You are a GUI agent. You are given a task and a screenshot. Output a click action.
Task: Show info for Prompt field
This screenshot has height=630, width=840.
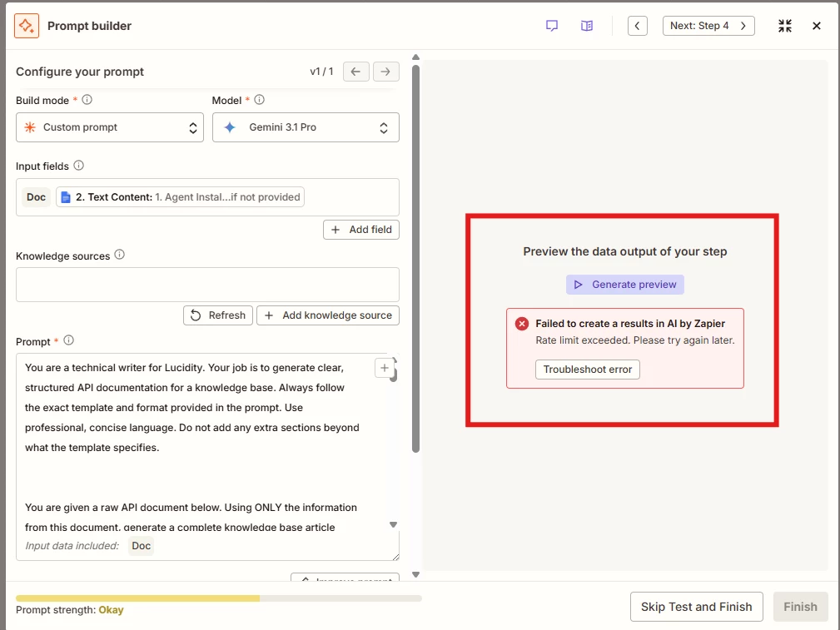[68, 340]
